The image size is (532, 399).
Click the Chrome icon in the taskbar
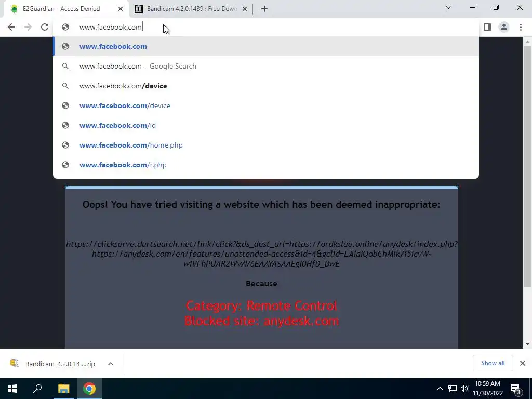[89, 389]
